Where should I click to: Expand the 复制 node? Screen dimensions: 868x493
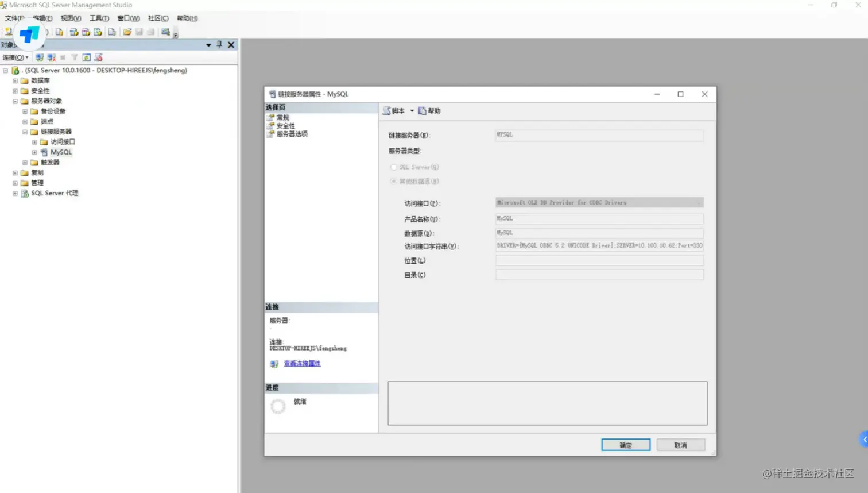(x=15, y=173)
